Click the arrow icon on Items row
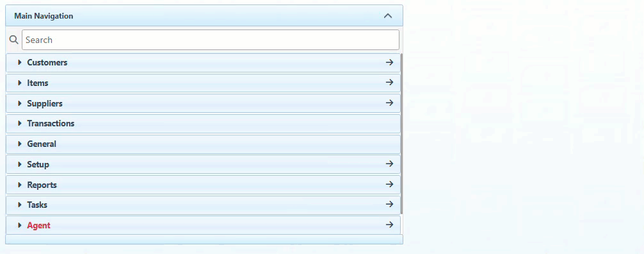This screenshot has width=644, height=254. (389, 83)
